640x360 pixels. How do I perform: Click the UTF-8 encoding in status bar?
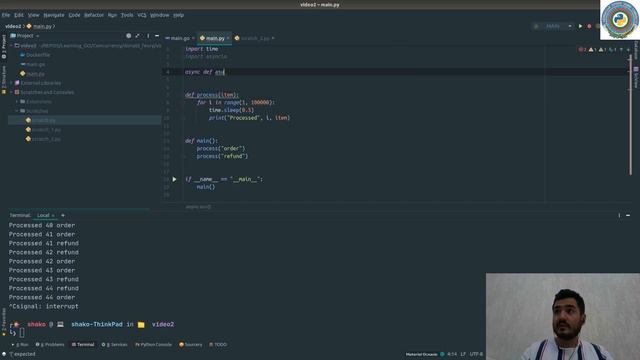tap(476, 354)
